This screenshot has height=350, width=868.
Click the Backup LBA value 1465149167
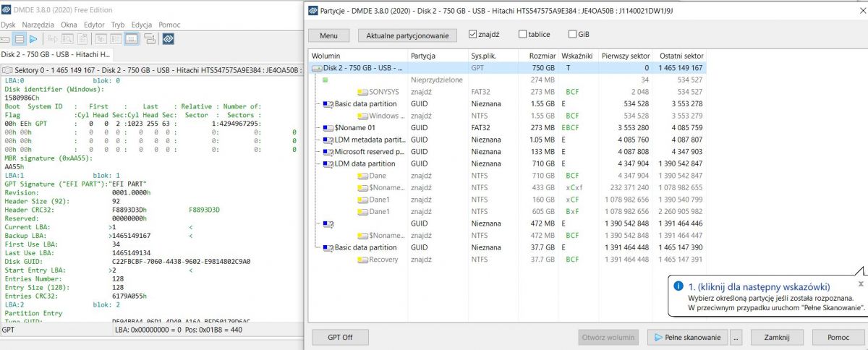(x=132, y=236)
